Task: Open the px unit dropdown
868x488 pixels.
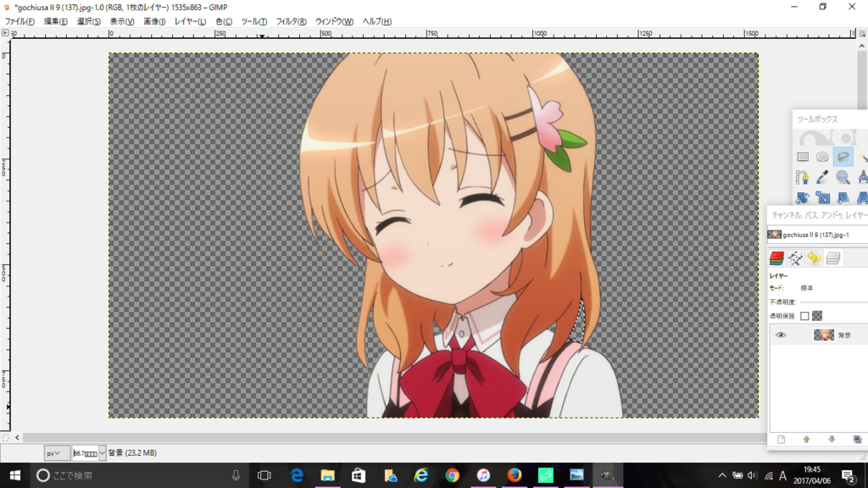Action: 55,452
